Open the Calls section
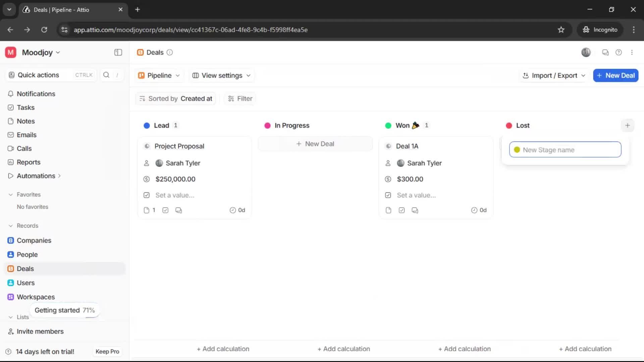Viewport: 644px width, 362px height. tap(24, 148)
